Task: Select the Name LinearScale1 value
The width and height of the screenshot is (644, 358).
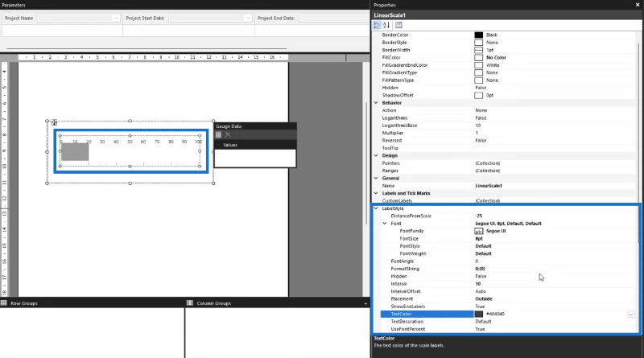Action: (x=489, y=186)
